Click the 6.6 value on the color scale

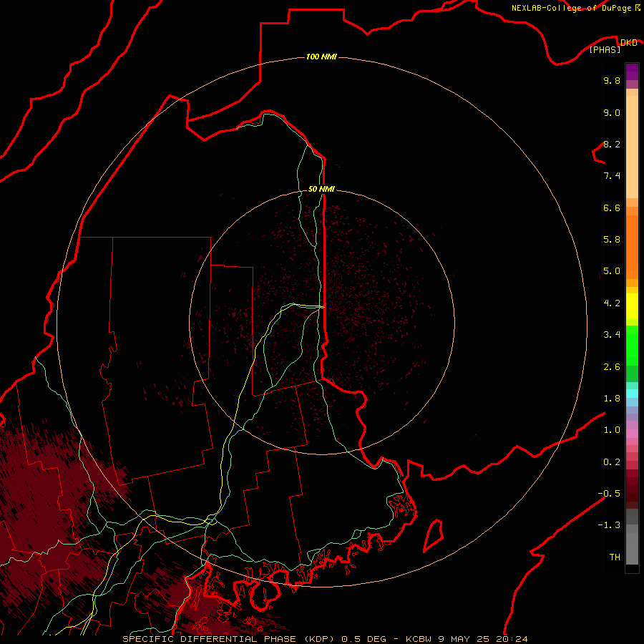click(612, 208)
